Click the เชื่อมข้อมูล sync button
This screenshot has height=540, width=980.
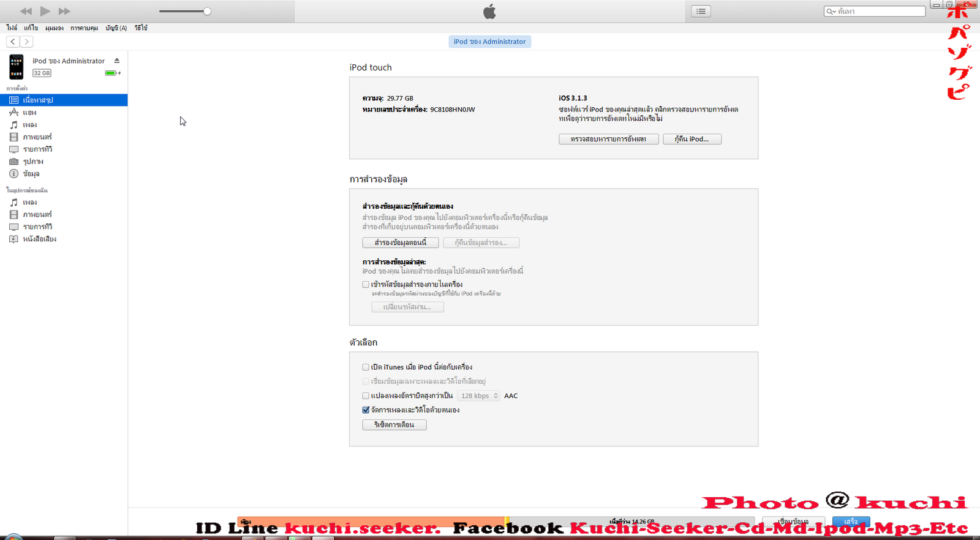click(x=793, y=522)
